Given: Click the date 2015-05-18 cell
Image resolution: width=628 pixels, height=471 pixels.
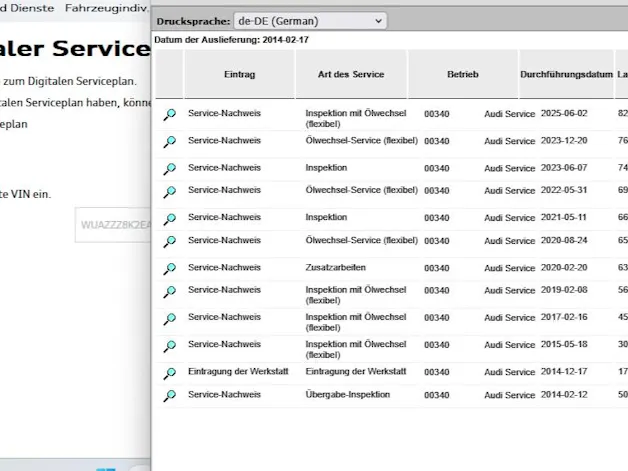Looking at the screenshot, I should [564, 344].
